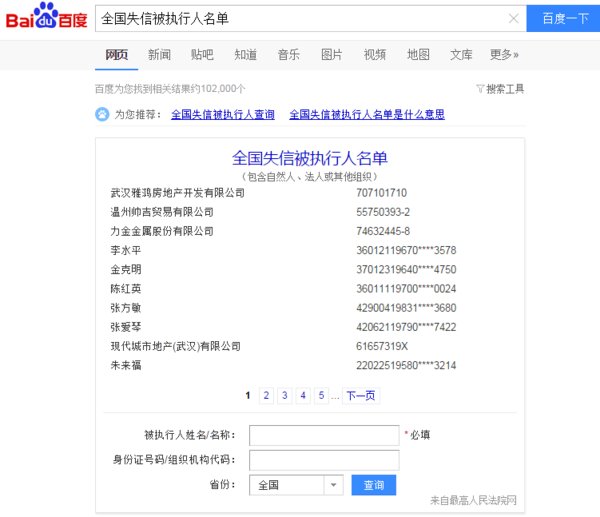Open the 文库 tab
This screenshot has height=517, width=600.
(x=461, y=55)
